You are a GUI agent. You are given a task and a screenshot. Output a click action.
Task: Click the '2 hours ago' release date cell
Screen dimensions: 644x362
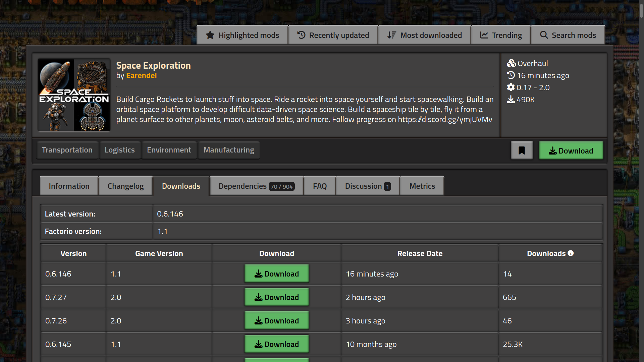click(x=420, y=297)
